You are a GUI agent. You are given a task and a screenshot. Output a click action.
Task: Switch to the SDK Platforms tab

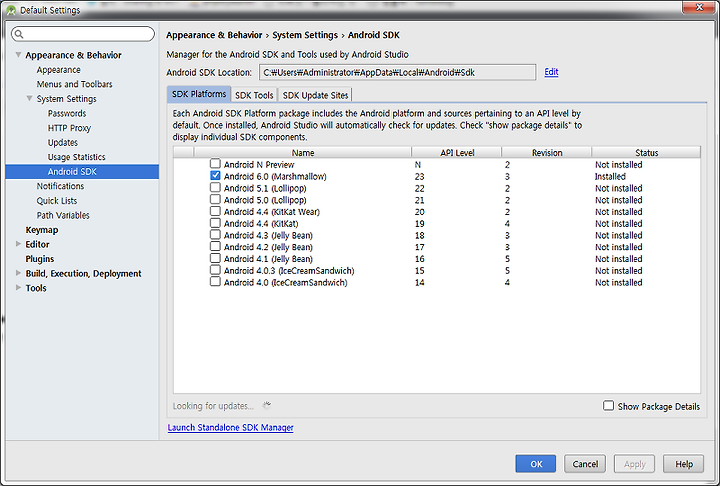199,94
